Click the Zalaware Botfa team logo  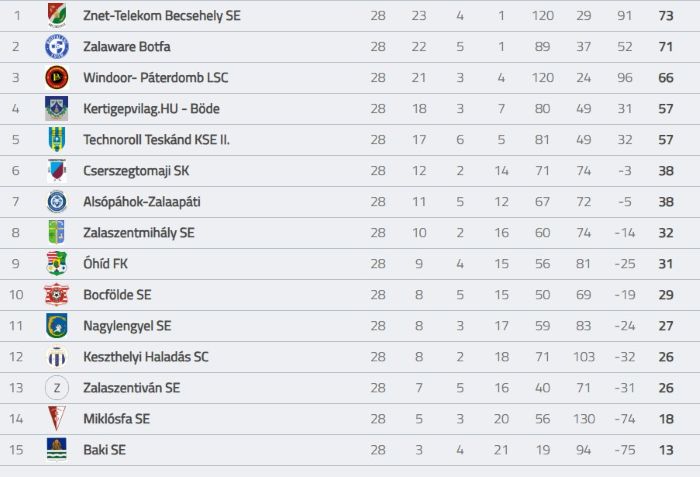pyautogui.click(x=57, y=46)
